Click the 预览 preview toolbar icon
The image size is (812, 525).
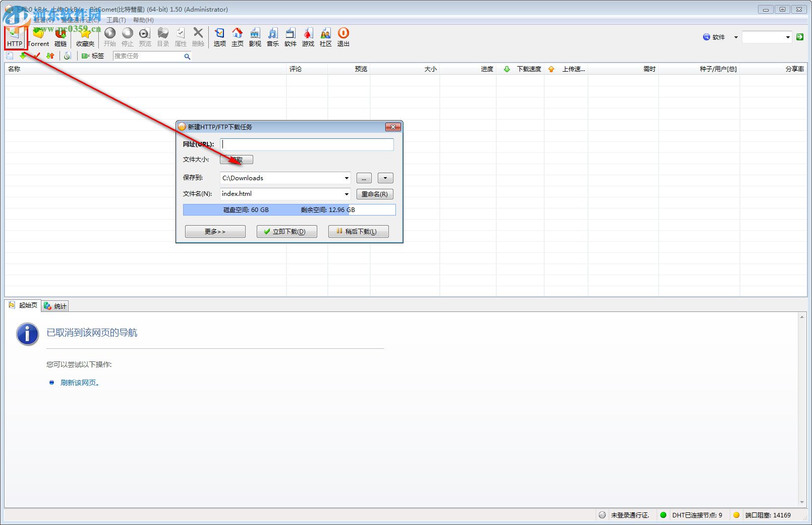coord(145,37)
